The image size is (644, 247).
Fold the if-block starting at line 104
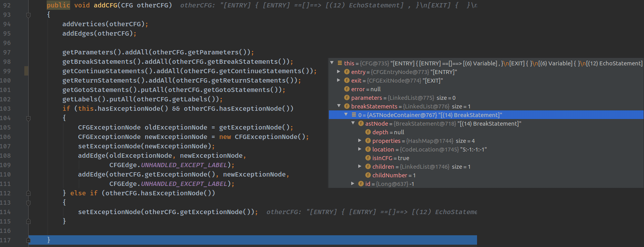[28, 118]
